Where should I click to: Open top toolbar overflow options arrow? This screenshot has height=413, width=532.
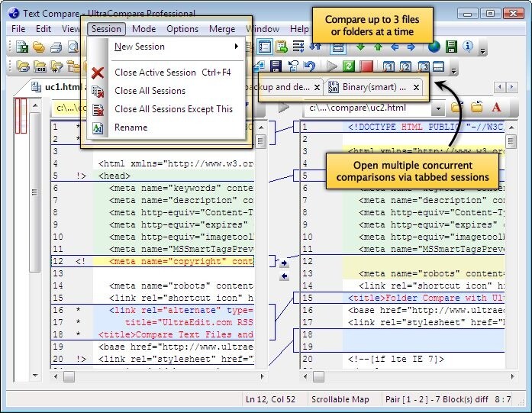point(482,50)
